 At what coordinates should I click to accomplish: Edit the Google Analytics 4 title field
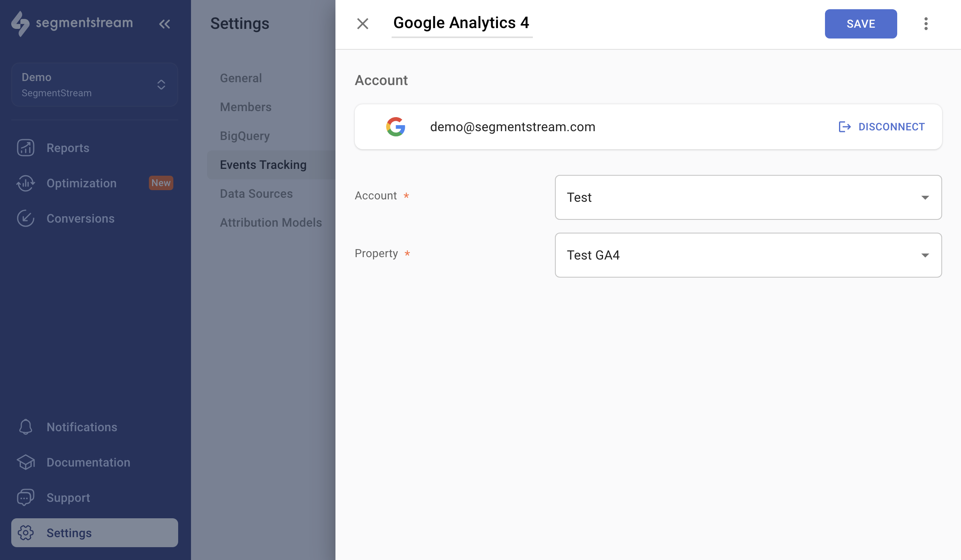[x=461, y=23]
